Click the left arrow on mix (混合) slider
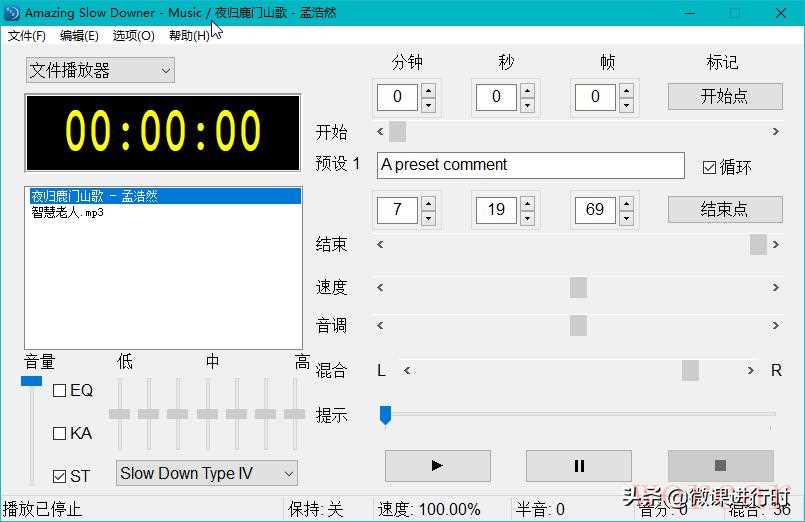 (407, 371)
